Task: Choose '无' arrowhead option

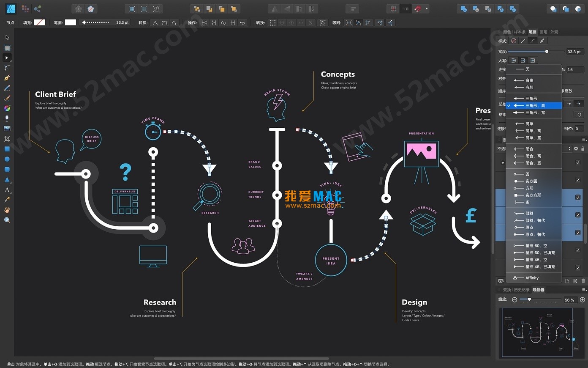Action: [x=534, y=69]
